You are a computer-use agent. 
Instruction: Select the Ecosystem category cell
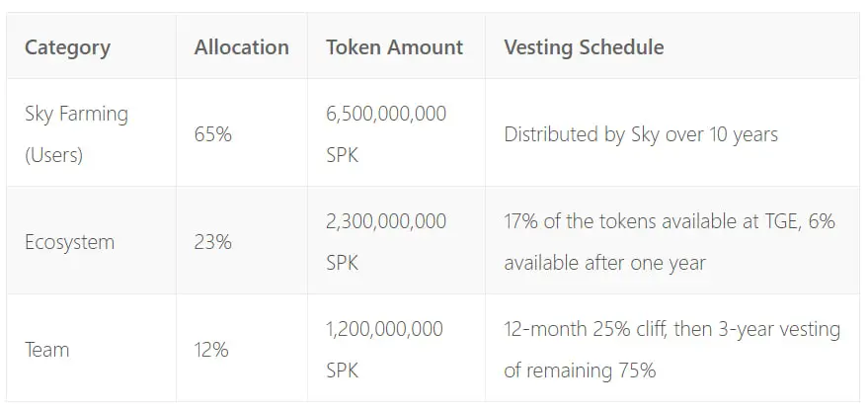(70, 242)
